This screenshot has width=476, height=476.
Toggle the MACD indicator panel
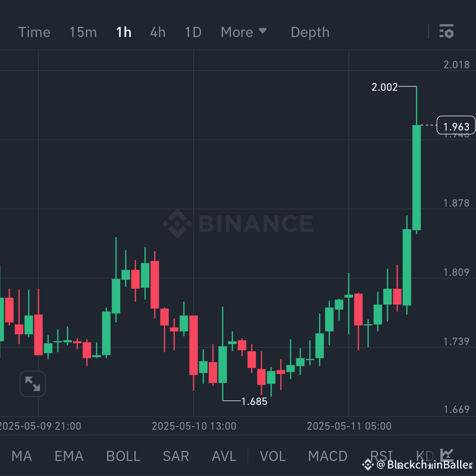click(328, 456)
